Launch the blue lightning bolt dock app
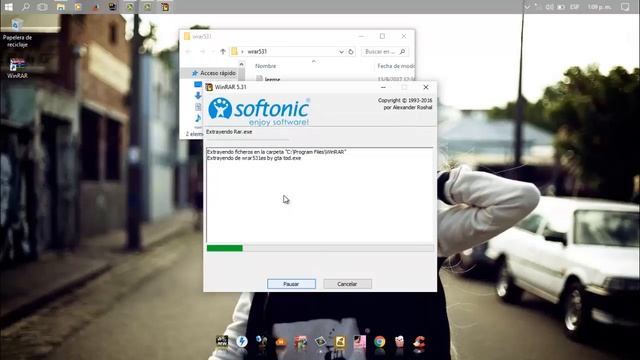The height and width of the screenshot is (360, 640). pyautogui.click(x=242, y=342)
